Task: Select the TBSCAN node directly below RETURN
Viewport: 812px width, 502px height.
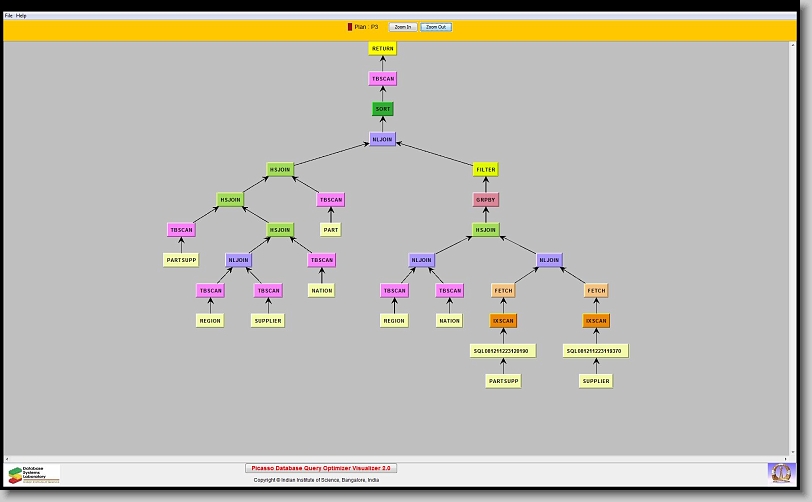Action: (383, 79)
